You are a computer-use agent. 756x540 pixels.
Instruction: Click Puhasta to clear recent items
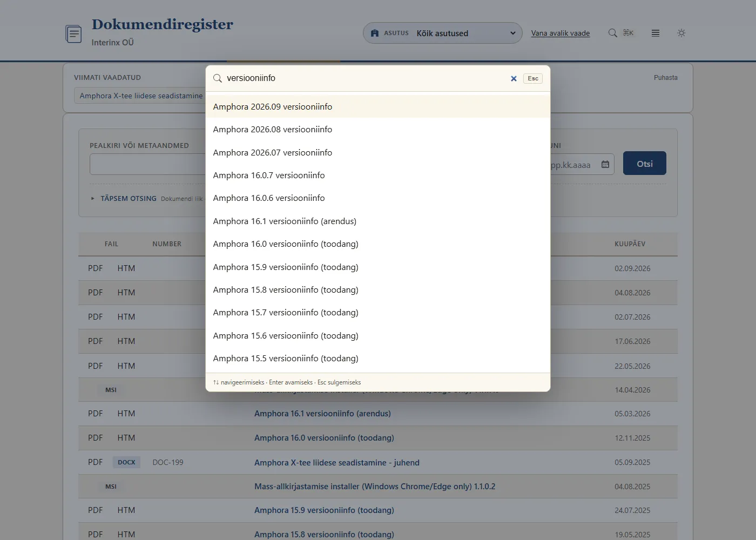point(666,78)
